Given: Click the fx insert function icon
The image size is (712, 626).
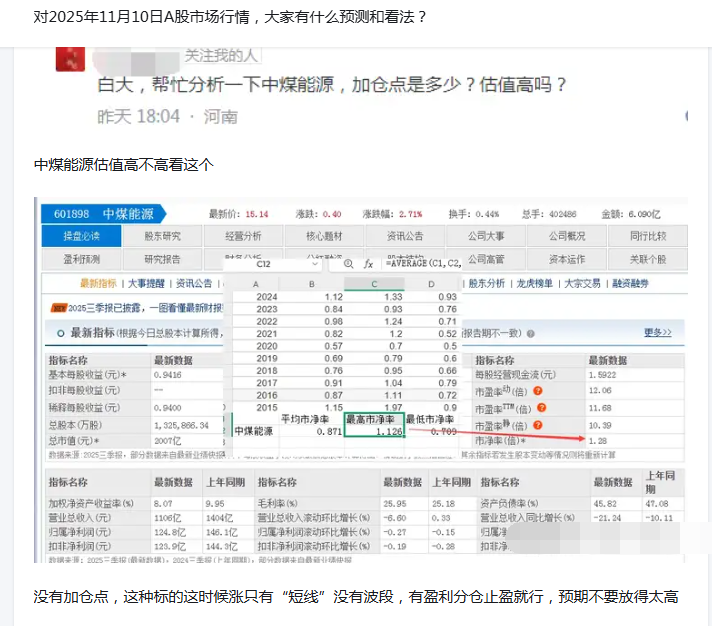Looking at the screenshot, I should [368, 264].
